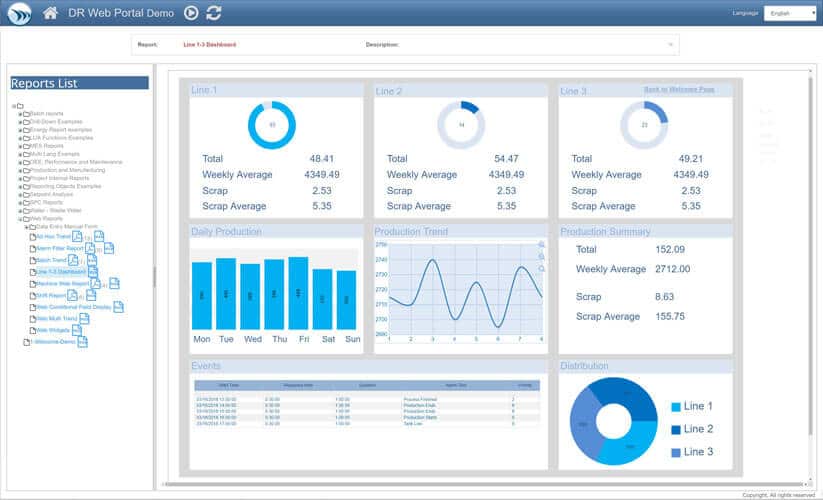The height and width of the screenshot is (500, 823).
Task: Open web page icon beside Ad Hoc Trend
Action: pos(99,236)
